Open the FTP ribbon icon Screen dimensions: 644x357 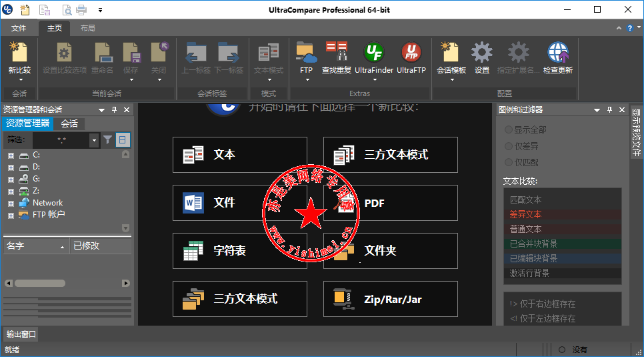point(307,52)
